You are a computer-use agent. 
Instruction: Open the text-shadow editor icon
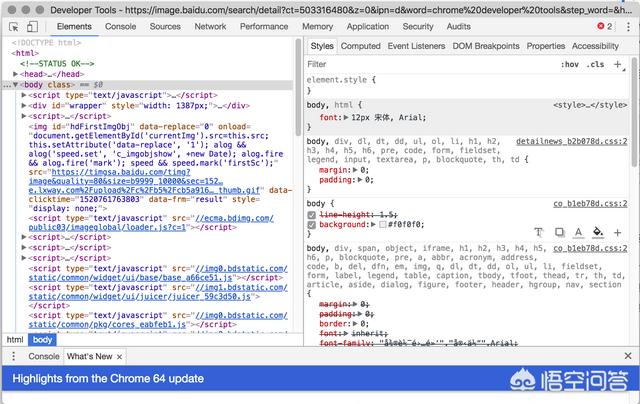click(539, 232)
